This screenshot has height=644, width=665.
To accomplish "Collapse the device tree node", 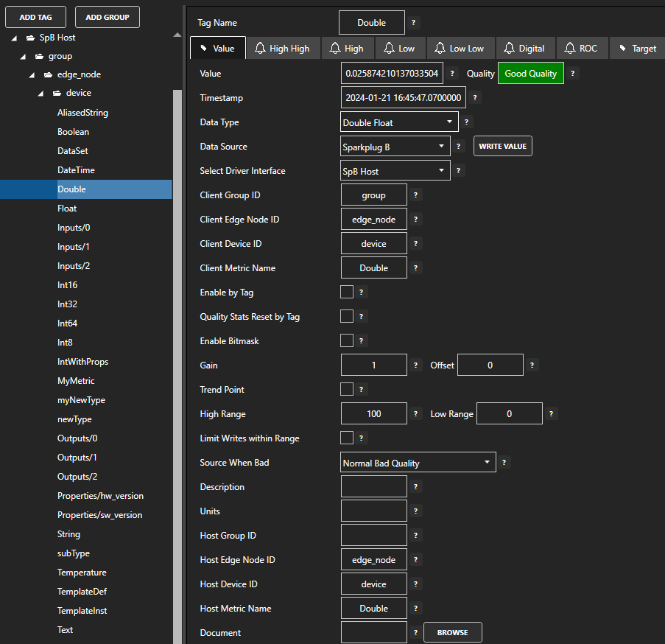I will click(x=41, y=94).
